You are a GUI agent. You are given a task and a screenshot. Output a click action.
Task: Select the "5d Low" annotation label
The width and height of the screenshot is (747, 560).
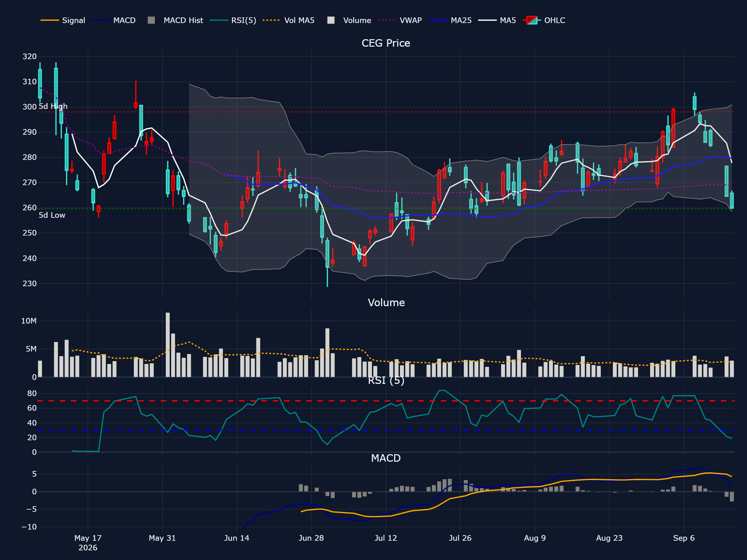52,215
